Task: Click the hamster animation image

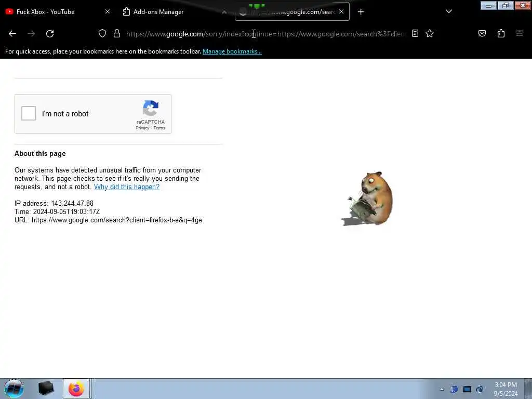Action: click(367, 198)
